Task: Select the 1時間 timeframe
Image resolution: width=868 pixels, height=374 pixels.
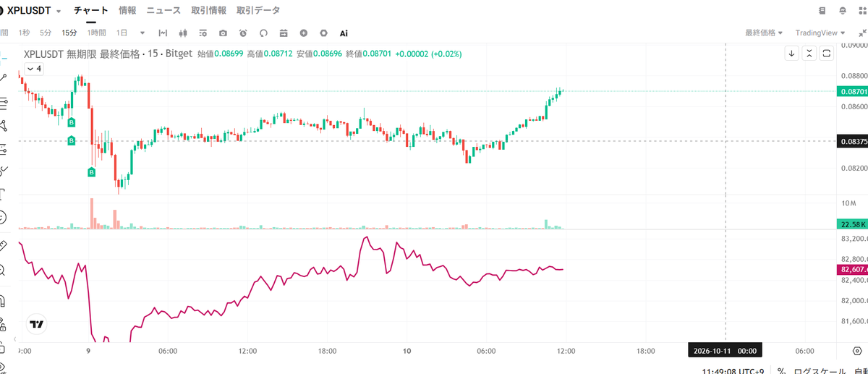Action: [x=96, y=33]
